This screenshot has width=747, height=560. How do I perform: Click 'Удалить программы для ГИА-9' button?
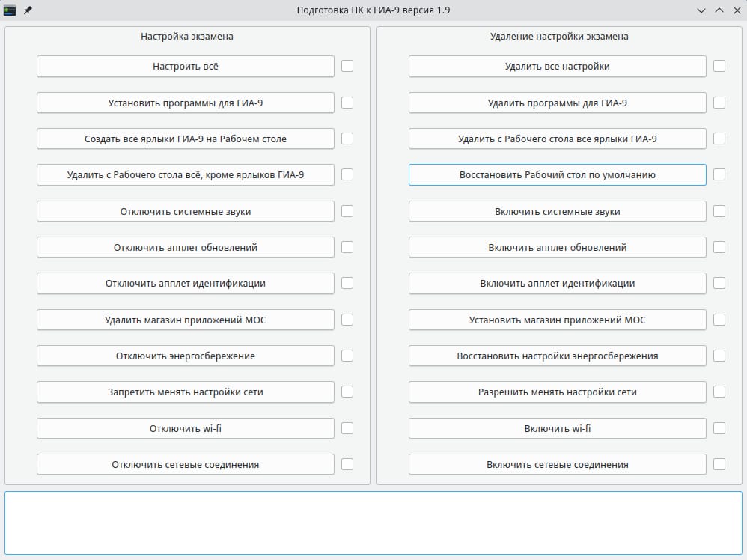pyautogui.click(x=557, y=103)
